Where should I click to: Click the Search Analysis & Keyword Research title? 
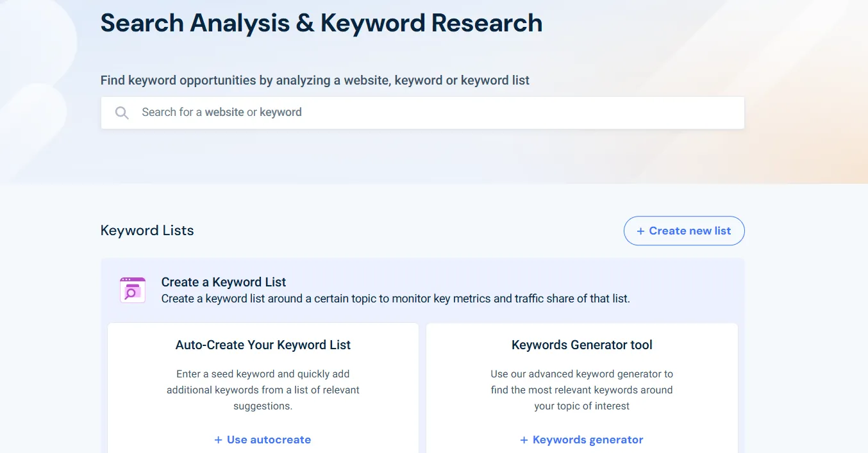(321, 23)
